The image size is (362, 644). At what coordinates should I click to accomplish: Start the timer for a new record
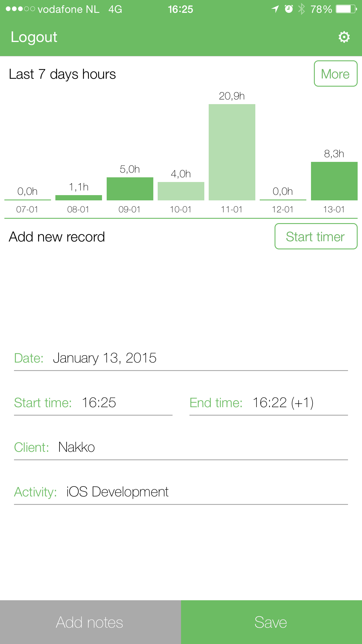click(316, 237)
